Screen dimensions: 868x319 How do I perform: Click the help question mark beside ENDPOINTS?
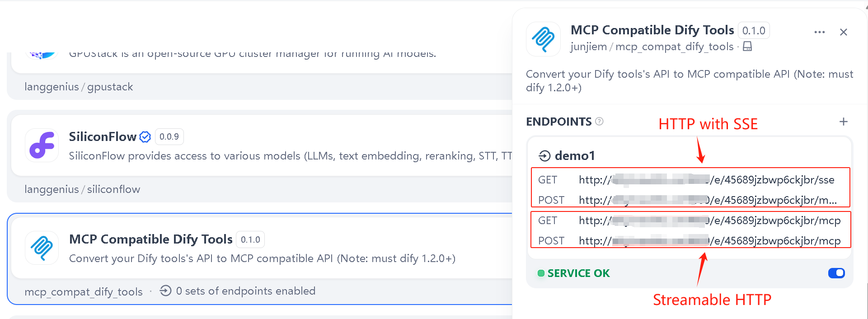[600, 121]
